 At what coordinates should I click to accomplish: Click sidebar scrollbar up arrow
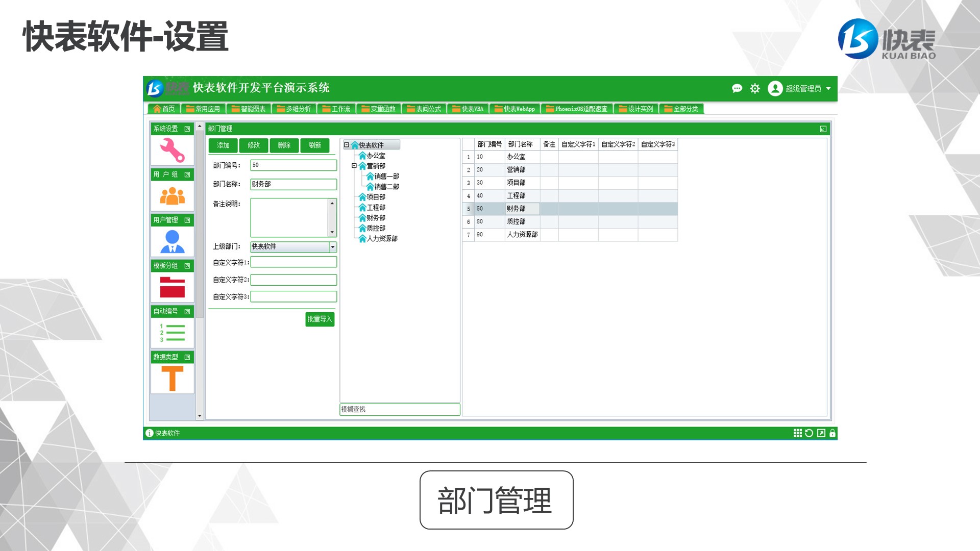tap(200, 126)
